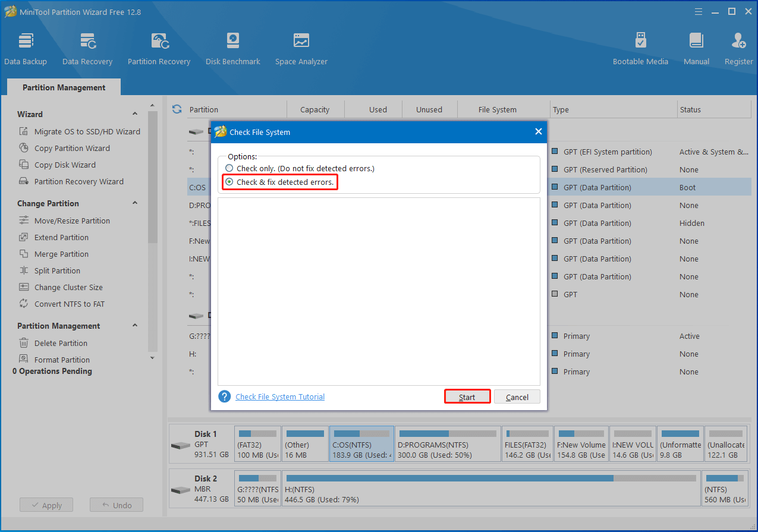Screen dimensions: 758x532
Task: Click the Register account icon
Action: tap(738, 48)
